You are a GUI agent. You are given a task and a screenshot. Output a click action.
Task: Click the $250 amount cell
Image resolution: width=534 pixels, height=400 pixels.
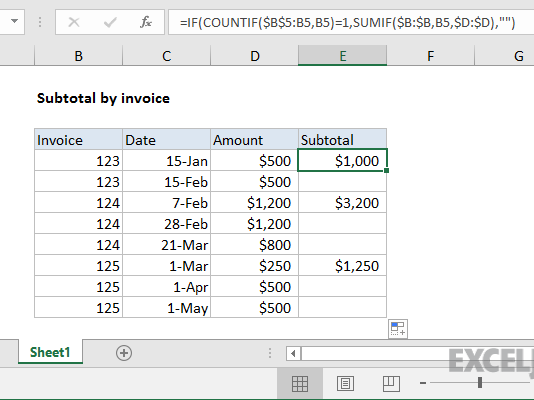tap(254, 265)
